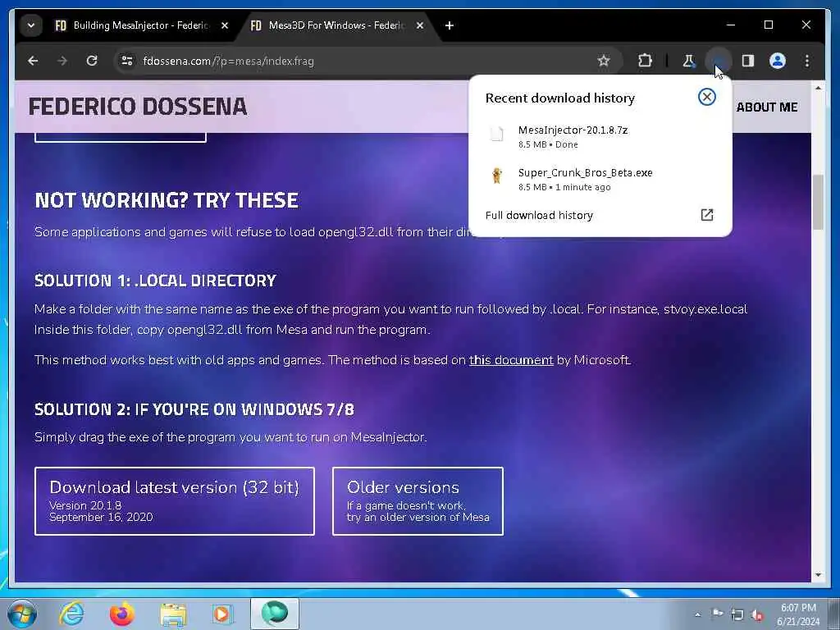The width and height of the screenshot is (840, 630).
Task: Show hidden tray icons arrow
Action: pyautogui.click(x=697, y=614)
